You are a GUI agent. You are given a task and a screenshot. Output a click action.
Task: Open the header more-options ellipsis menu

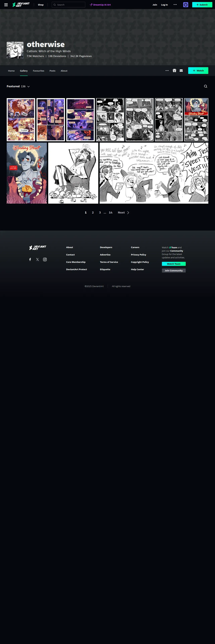(x=175, y=5)
